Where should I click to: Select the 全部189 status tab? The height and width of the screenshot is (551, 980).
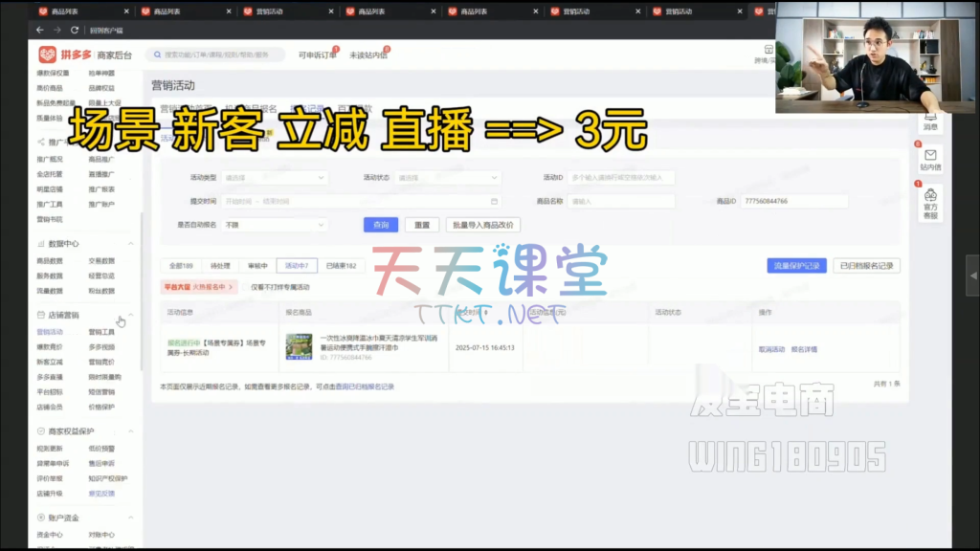pyautogui.click(x=181, y=266)
